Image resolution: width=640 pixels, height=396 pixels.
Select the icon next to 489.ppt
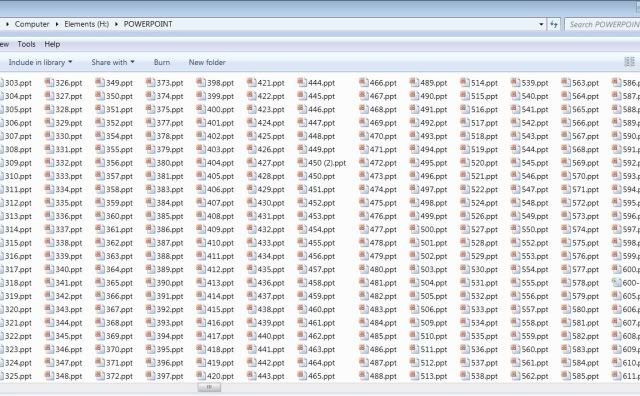pos(414,82)
